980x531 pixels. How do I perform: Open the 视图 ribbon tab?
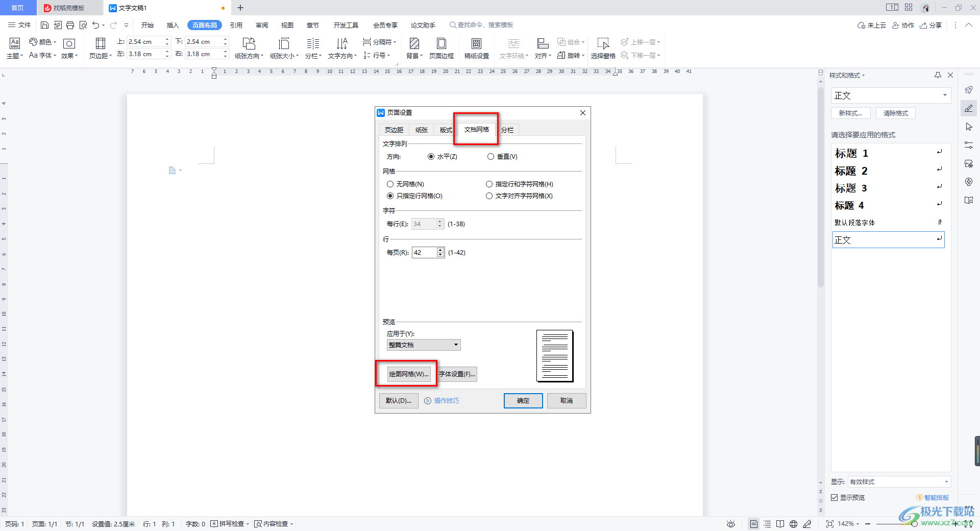coord(287,25)
